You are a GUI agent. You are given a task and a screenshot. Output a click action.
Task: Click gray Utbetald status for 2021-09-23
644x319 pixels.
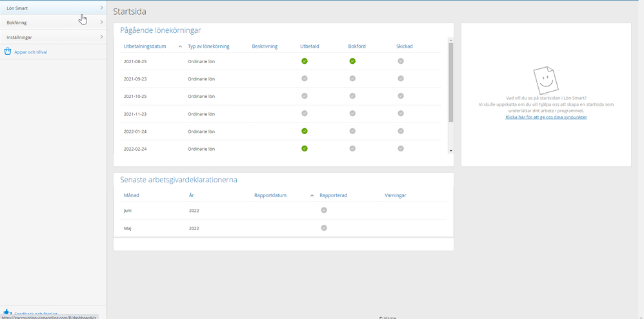(305, 79)
